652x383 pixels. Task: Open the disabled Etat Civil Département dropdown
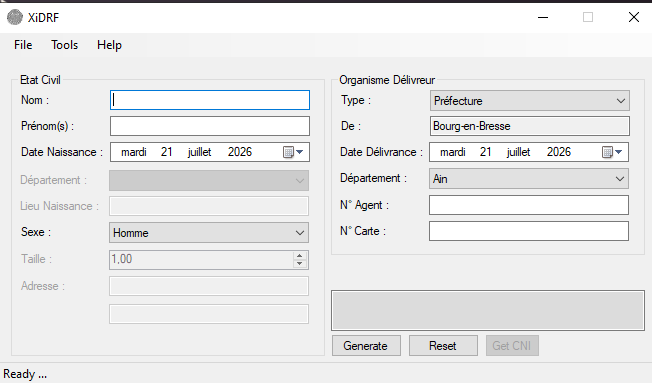coord(209,180)
